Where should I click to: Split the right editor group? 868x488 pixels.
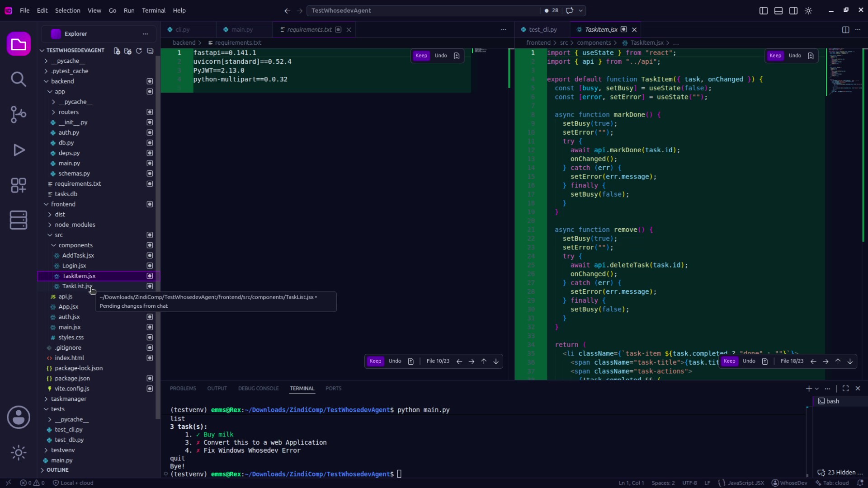(845, 30)
